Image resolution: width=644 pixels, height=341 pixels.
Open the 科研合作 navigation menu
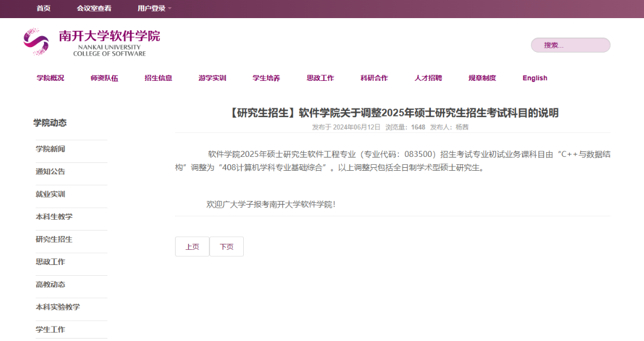(374, 78)
